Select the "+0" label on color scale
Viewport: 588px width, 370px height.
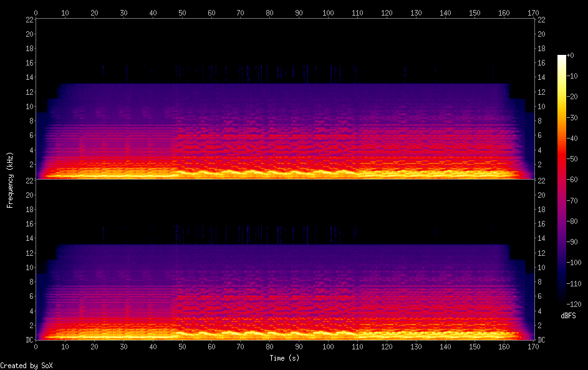[x=571, y=56]
